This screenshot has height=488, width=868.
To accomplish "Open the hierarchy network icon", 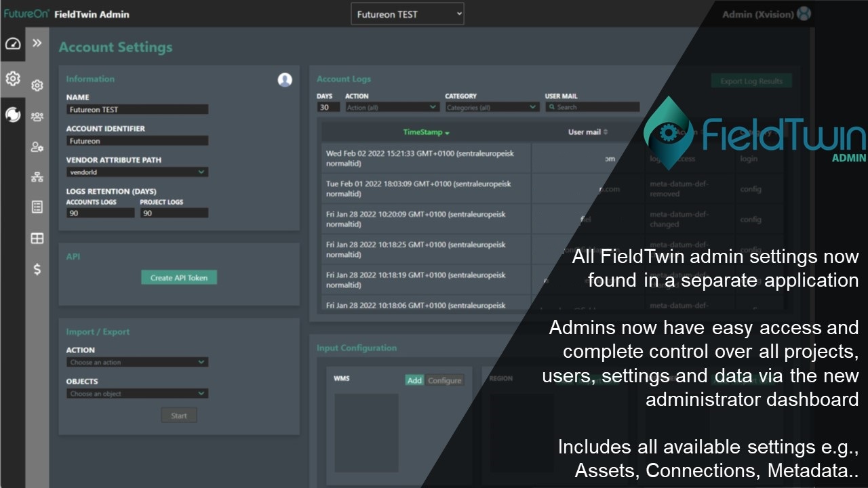I will point(37,178).
